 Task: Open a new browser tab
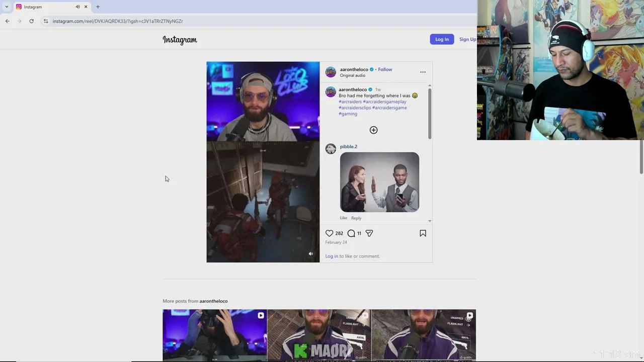(98, 7)
